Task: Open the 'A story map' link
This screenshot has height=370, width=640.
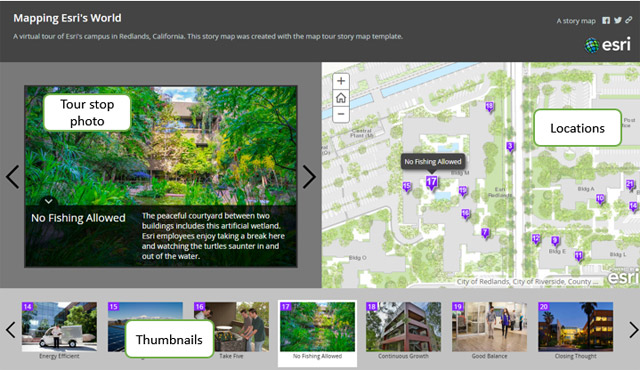Action: click(x=576, y=21)
